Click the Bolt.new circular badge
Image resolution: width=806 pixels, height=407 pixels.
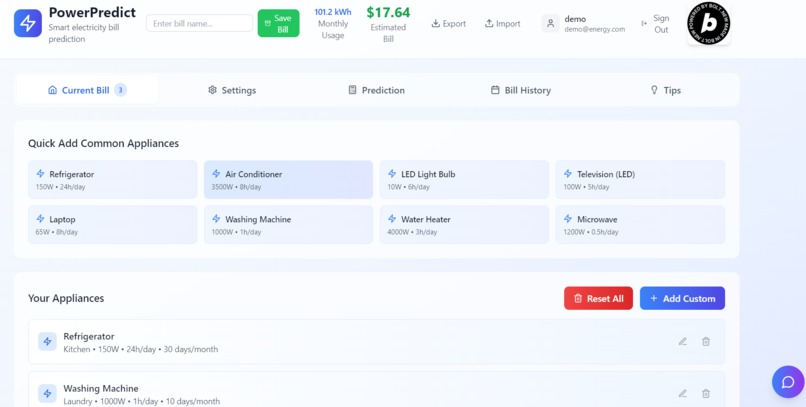pos(709,23)
